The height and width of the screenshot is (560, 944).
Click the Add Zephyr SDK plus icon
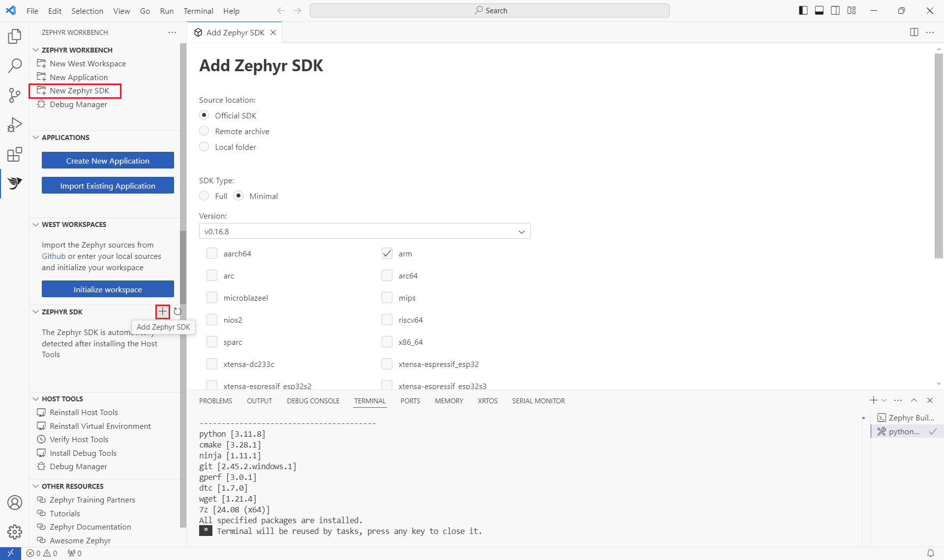coord(163,311)
